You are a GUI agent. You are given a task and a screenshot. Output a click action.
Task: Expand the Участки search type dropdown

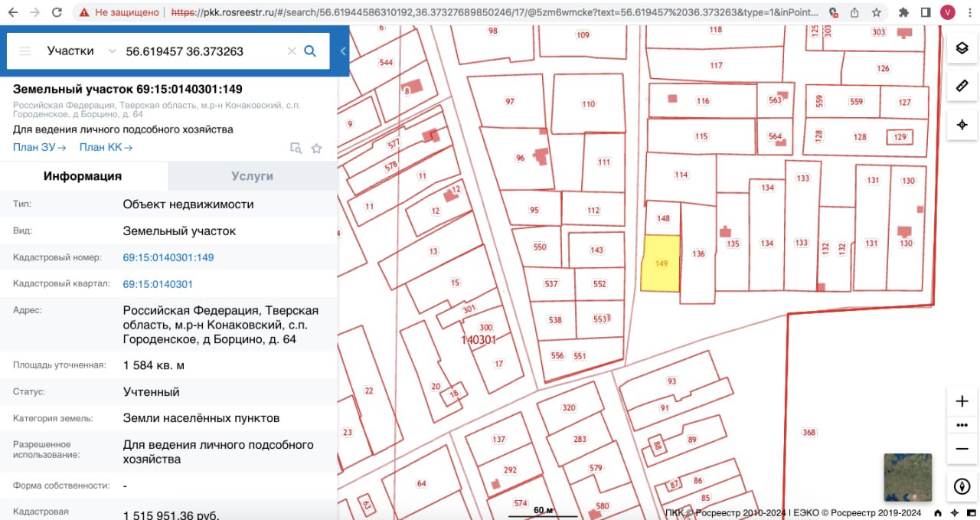(112, 51)
